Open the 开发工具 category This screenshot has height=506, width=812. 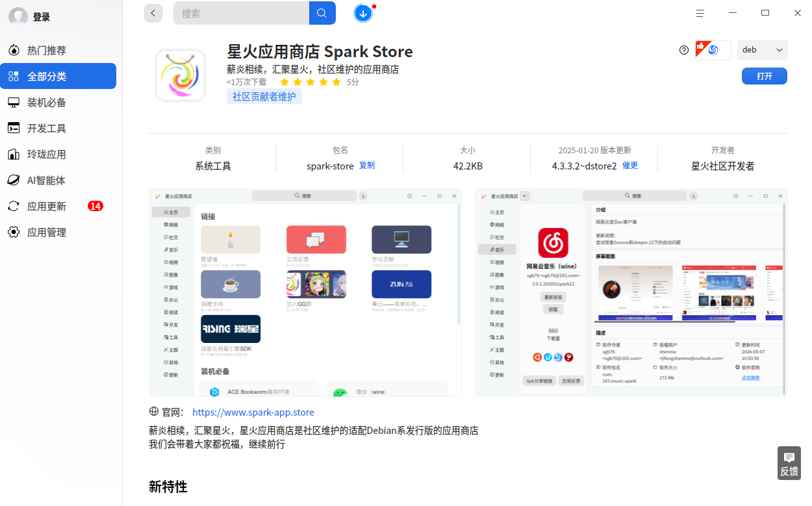pyautogui.click(x=58, y=128)
